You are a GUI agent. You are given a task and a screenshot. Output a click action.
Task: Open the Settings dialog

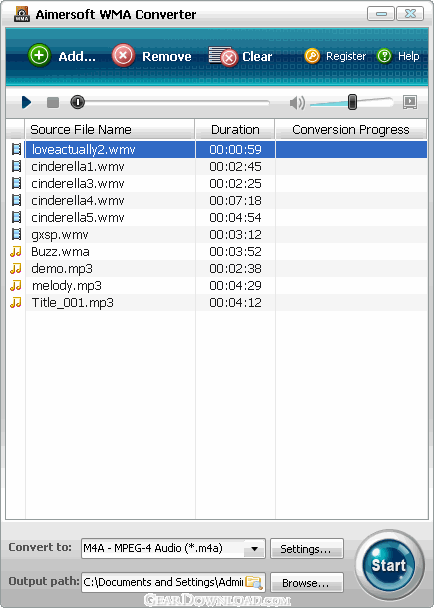point(307,549)
